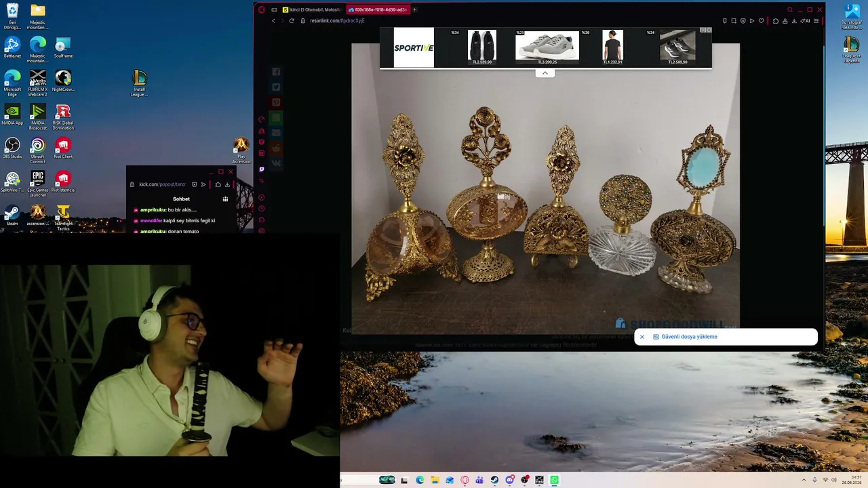
Task: Open the Recycle Bin desktop icon
Action: pyautogui.click(x=12, y=16)
